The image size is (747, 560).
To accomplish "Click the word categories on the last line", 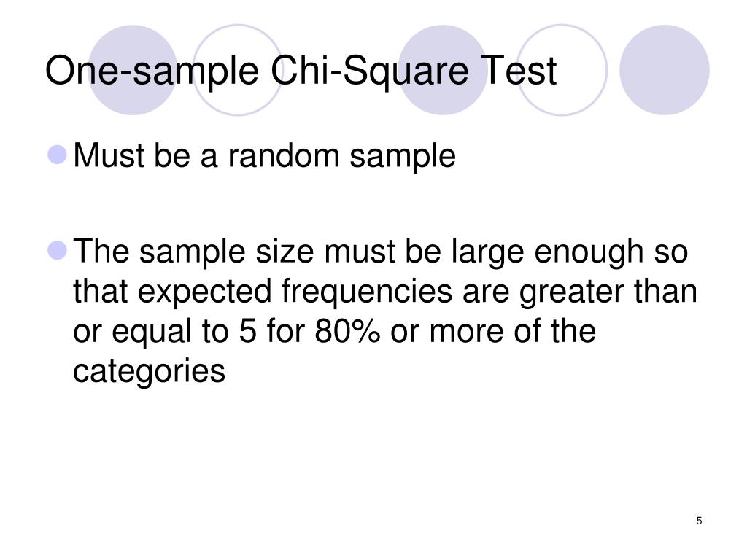I will coord(149,371).
